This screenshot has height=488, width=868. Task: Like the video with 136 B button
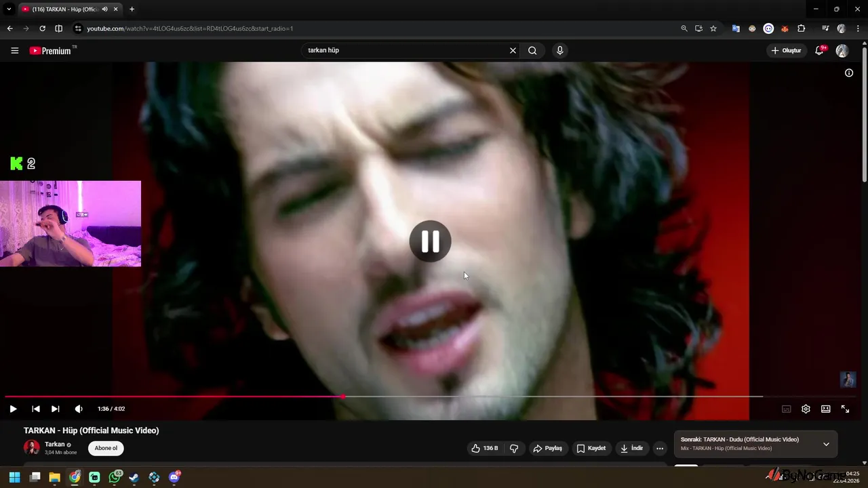click(x=485, y=448)
